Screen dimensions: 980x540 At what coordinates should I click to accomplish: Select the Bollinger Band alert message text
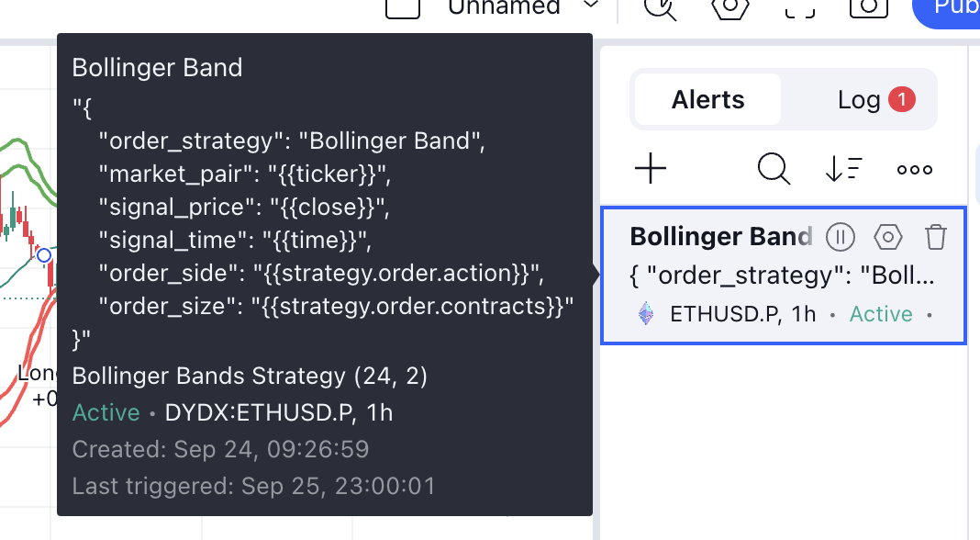(782, 276)
